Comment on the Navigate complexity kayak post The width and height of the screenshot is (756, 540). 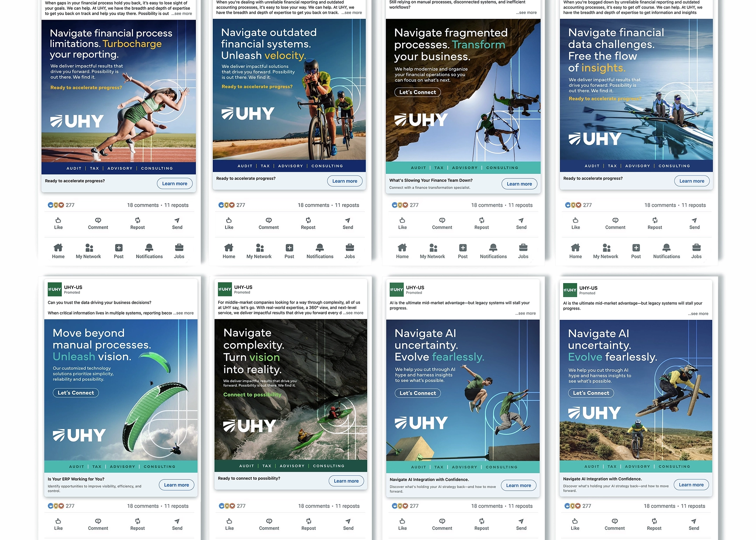tap(269, 524)
